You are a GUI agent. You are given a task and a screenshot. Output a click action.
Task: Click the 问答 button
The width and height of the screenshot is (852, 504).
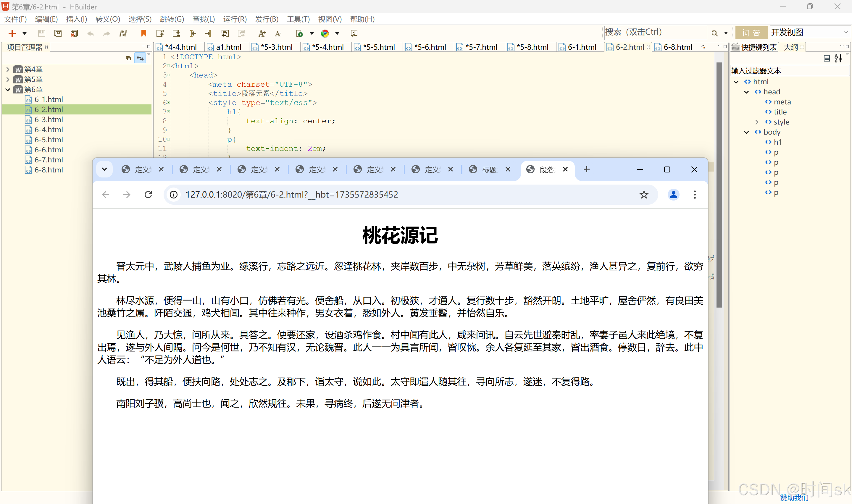(751, 33)
